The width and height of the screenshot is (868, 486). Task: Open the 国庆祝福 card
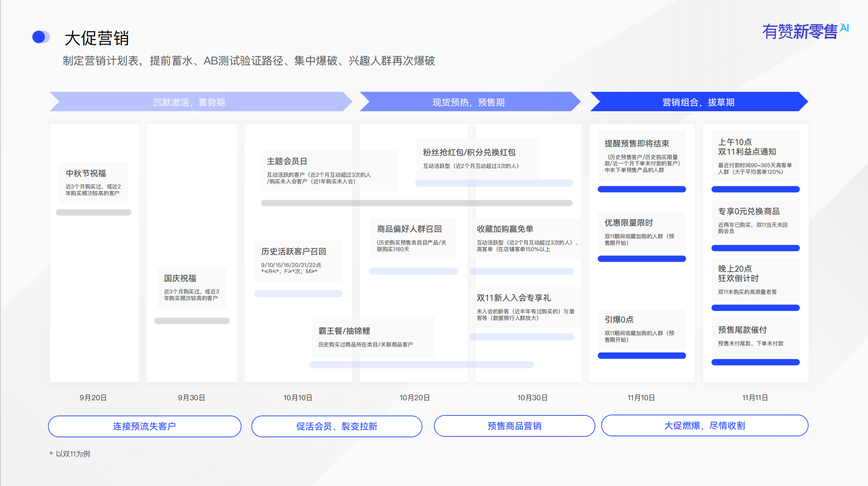click(x=192, y=288)
